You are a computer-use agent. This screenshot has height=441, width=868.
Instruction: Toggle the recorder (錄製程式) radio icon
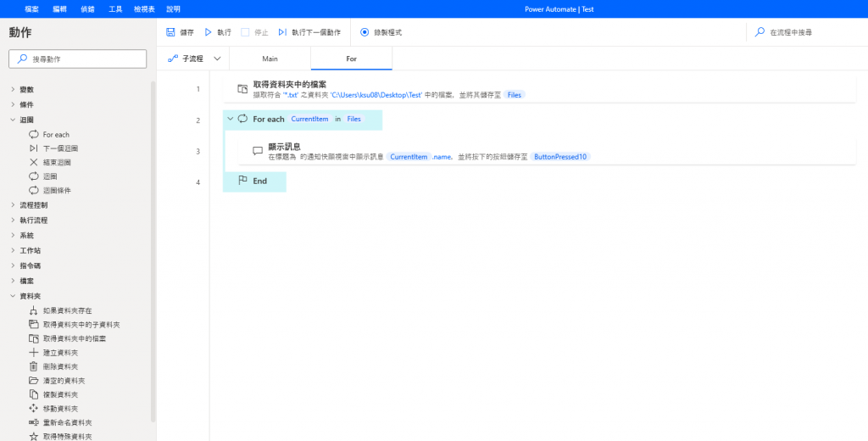[x=364, y=32]
